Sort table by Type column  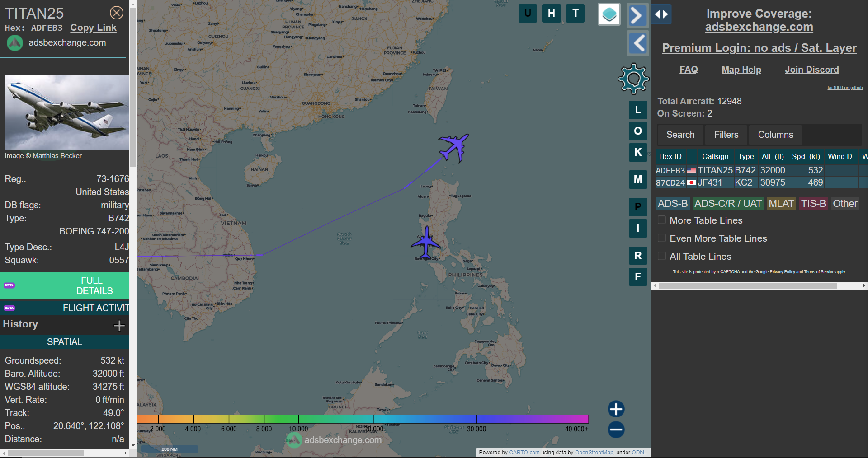tap(746, 156)
